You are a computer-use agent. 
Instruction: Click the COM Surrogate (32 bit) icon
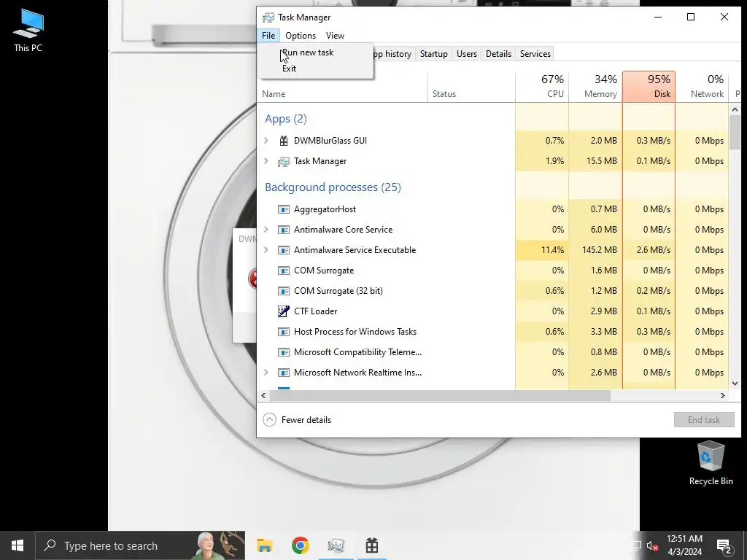[284, 291]
